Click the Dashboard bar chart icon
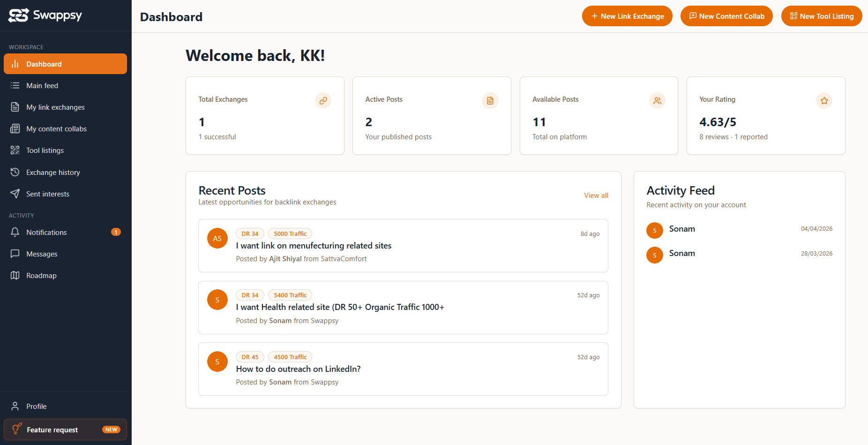Screen dimensions: 868x445 (x=15, y=64)
